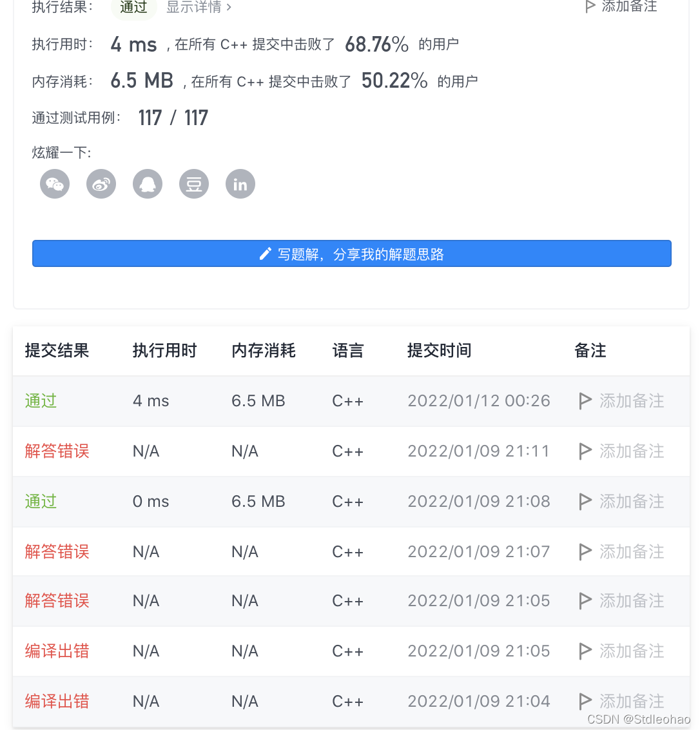Click the 117 / 117 test cases value
The image size is (700, 730).
[x=173, y=118]
